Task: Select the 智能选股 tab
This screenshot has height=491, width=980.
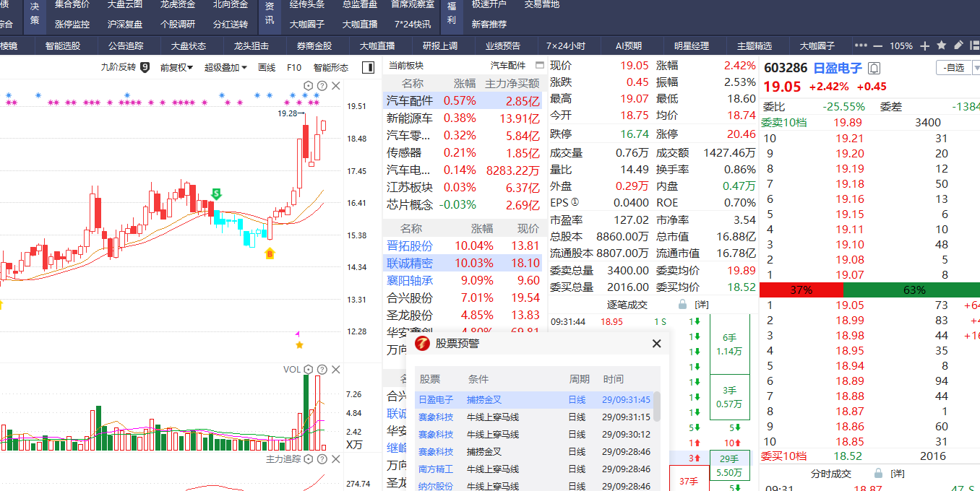Action: 63,45
